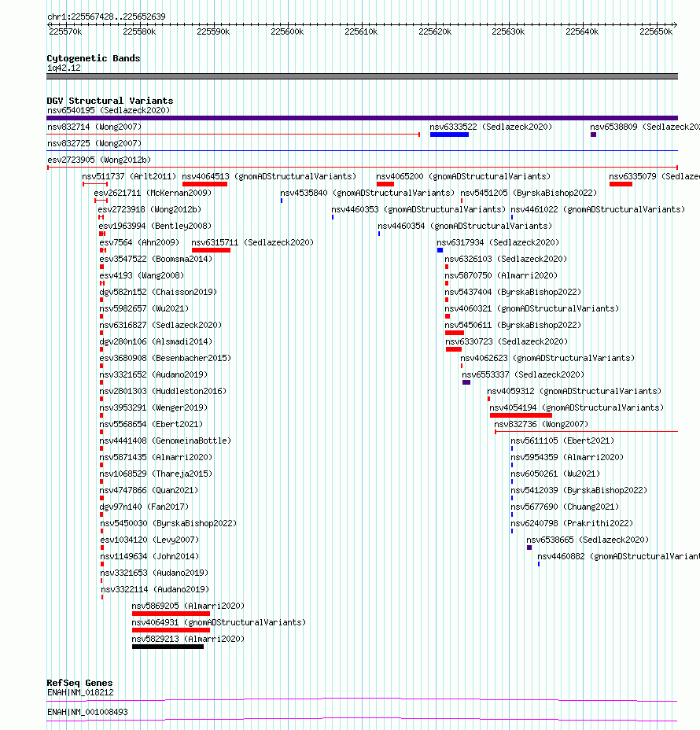Open nsv5451205 (ByrskaBishop2022) entry
Image resolution: width=700 pixels, height=730 pixels.
point(529,193)
